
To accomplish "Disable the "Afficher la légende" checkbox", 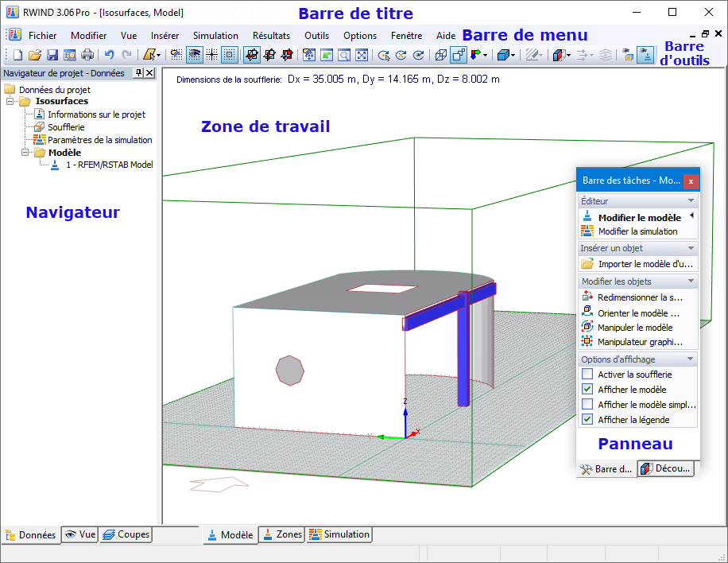I will (x=588, y=419).
